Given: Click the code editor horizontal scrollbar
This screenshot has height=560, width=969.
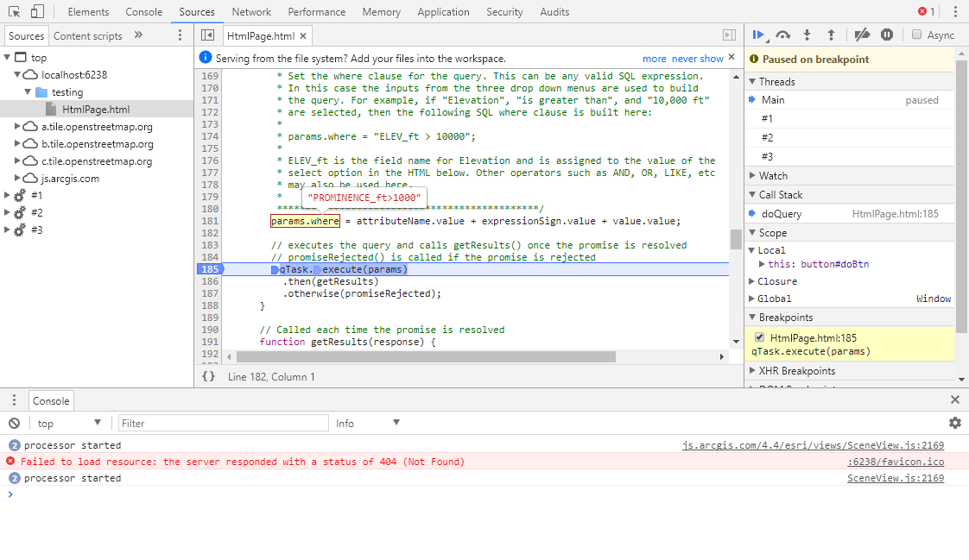Looking at the screenshot, I should point(426,357).
